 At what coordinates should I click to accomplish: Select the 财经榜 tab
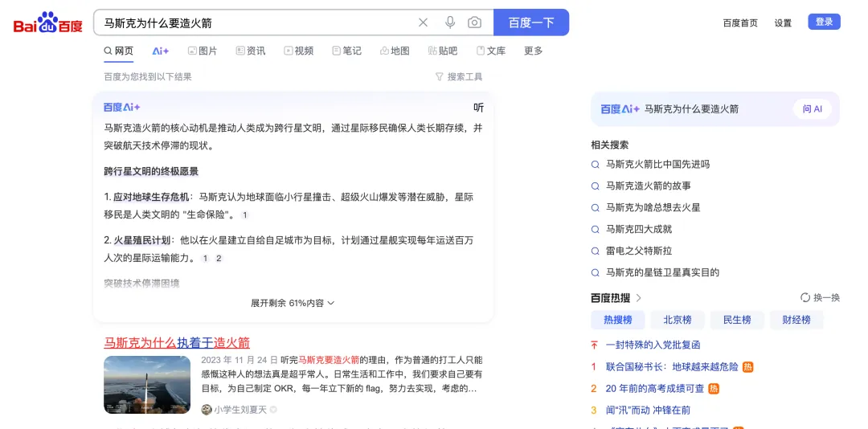tap(796, 320)
